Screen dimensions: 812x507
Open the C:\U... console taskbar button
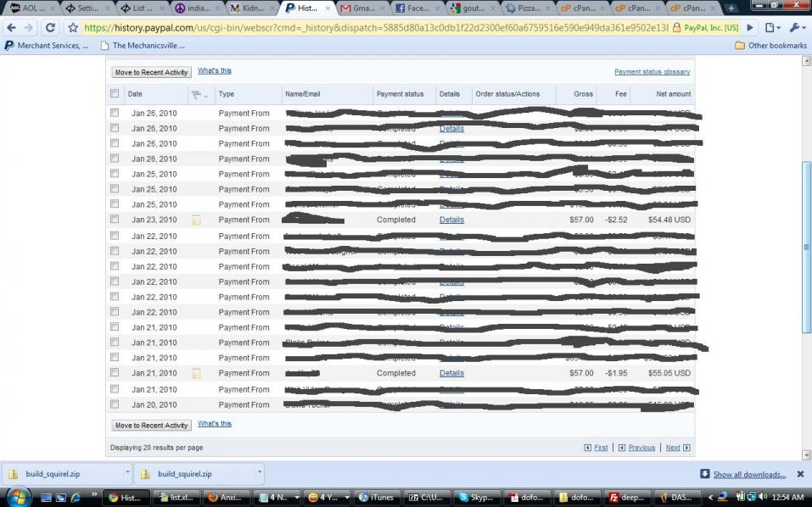426,497
